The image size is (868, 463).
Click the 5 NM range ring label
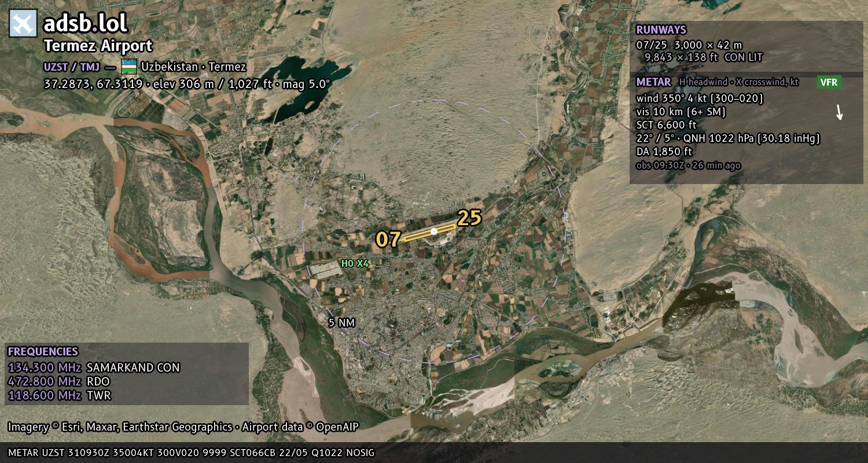[x=341, y=323]
